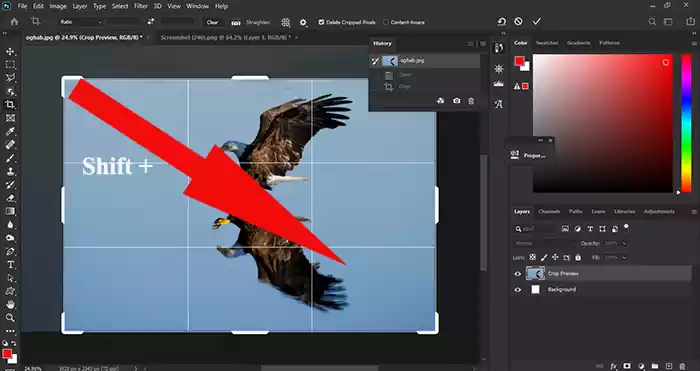700x371 pixels.
Task: Select the Clone Stamp tool
Action: point(10,171)
